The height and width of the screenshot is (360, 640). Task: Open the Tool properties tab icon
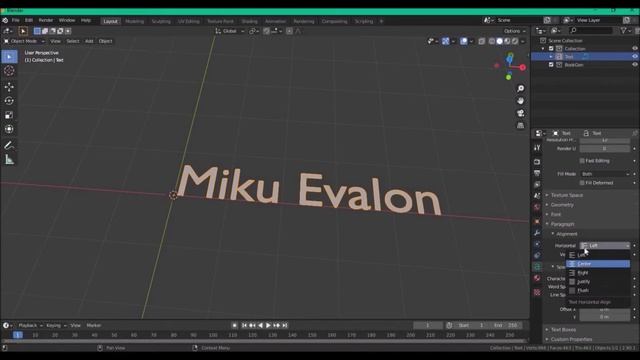(x=537, y=147)
